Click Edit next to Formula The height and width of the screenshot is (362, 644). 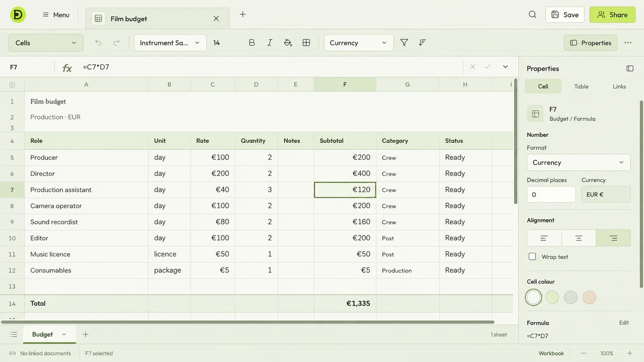[x=624, y=323]
